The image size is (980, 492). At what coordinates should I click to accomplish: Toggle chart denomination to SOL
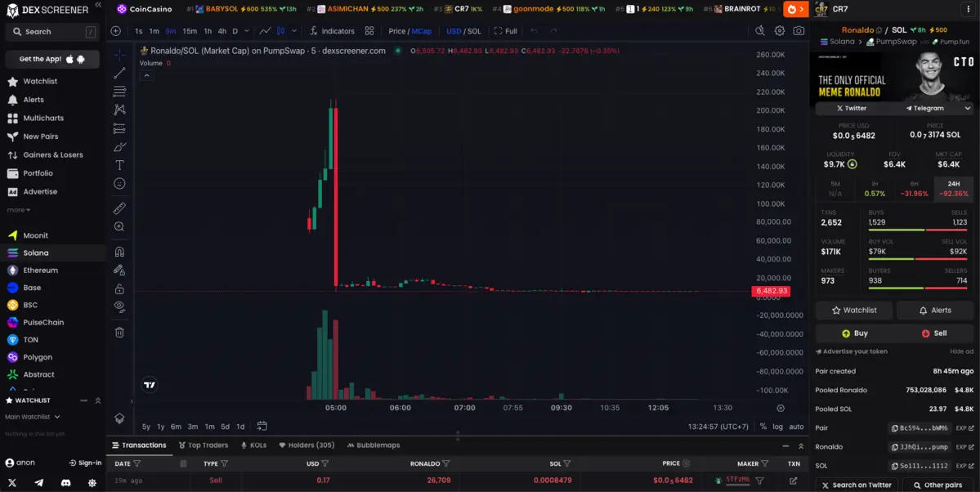pyautogui.click(x=474, y=31)
